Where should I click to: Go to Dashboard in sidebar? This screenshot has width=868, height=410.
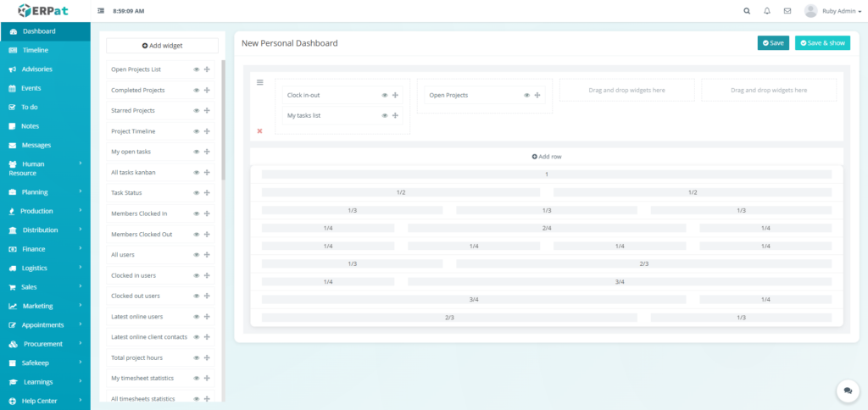point(45,31)
